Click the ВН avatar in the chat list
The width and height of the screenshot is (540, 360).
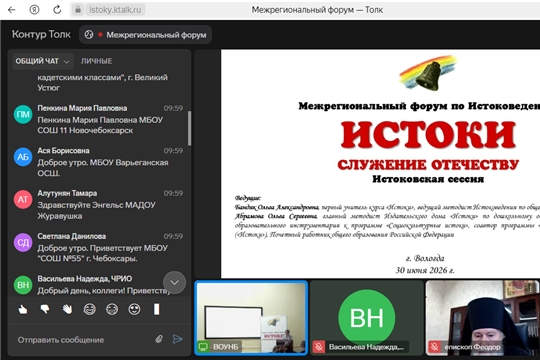coord(23,285)
